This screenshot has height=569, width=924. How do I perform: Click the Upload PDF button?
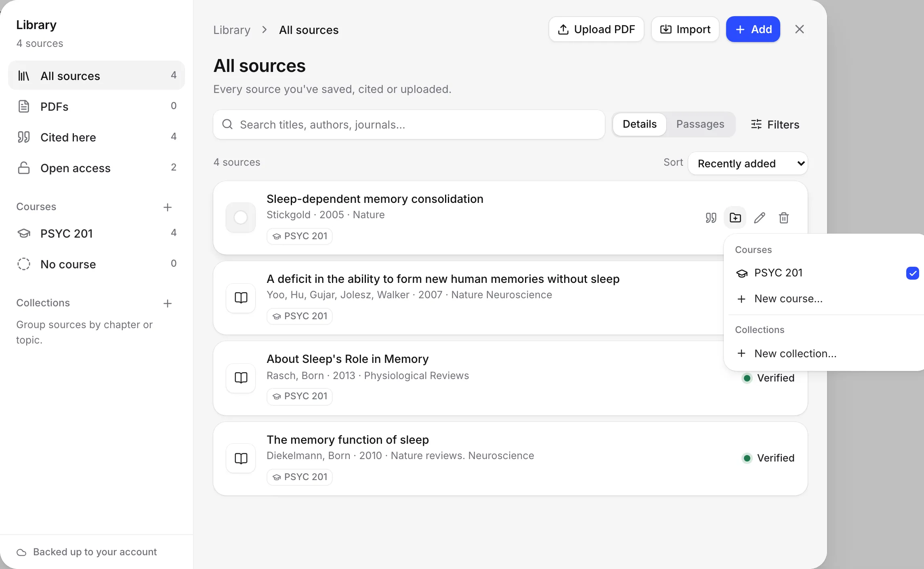[x=596, y=29]
